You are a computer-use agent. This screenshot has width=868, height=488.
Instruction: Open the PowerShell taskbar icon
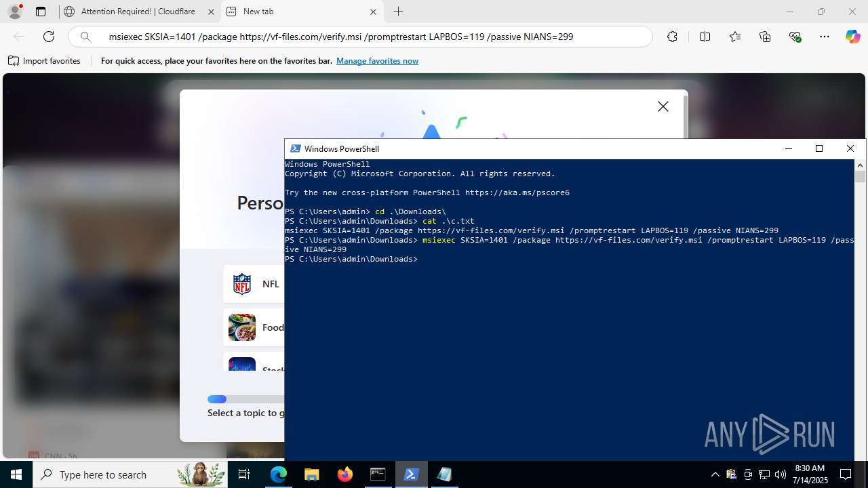(x=411, y=474)
